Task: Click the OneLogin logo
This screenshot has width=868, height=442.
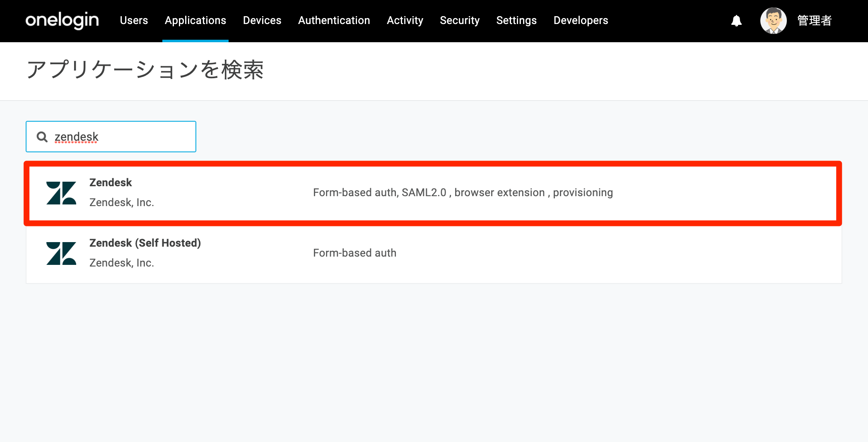Action: pos(62,20)
